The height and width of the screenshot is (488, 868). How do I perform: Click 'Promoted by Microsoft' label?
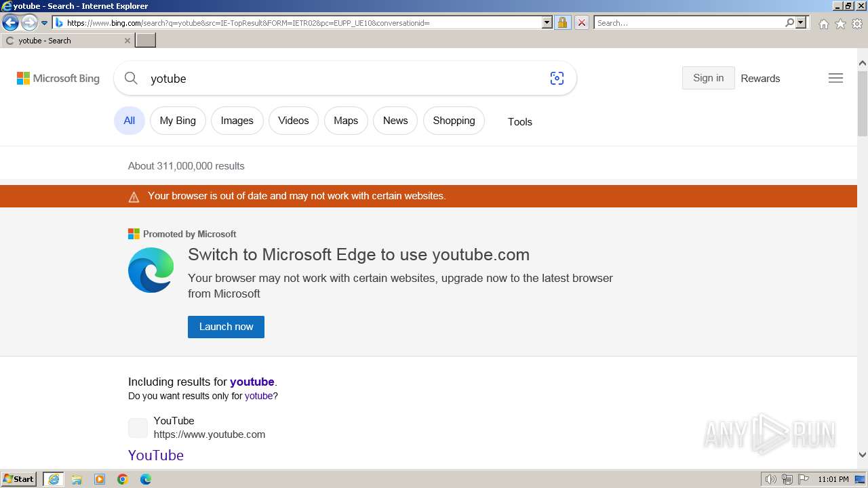189,234
